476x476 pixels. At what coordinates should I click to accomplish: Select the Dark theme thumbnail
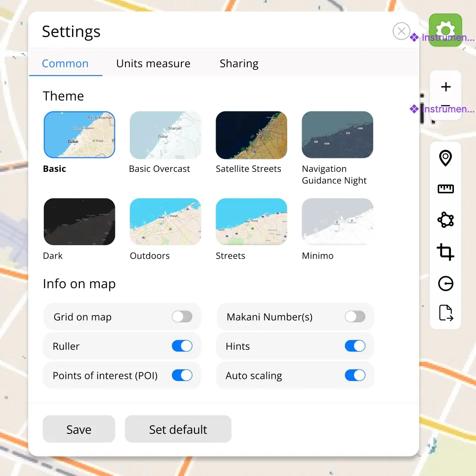click(x=79, y=222)
